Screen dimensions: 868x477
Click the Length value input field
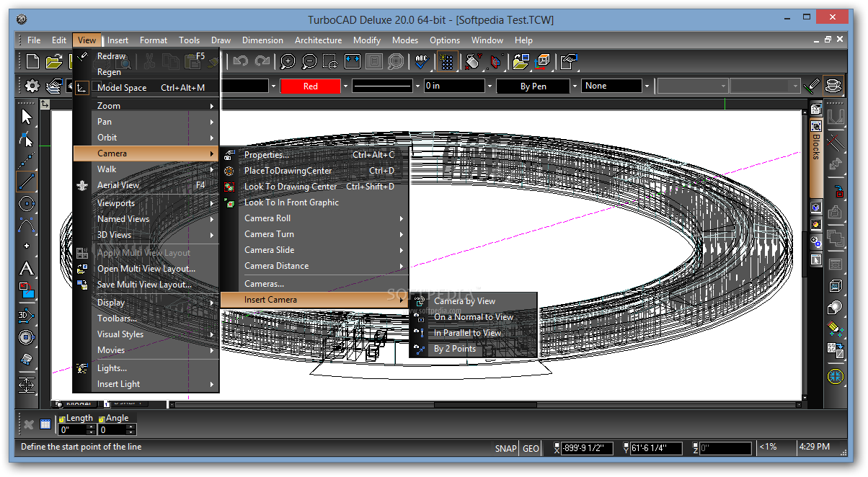72,429
